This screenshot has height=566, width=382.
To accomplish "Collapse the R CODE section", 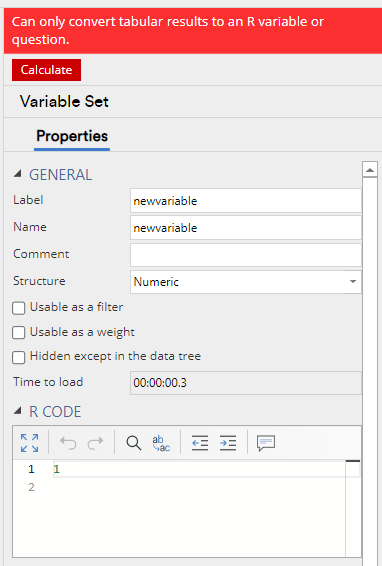I will (17, 411).
